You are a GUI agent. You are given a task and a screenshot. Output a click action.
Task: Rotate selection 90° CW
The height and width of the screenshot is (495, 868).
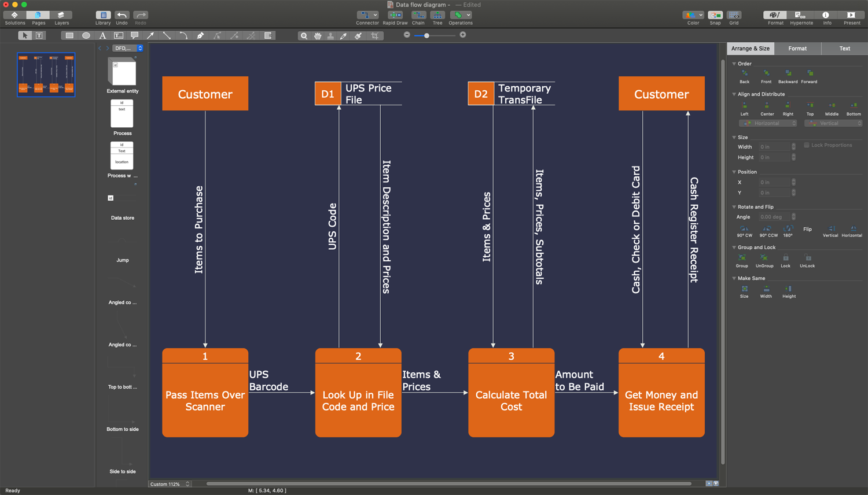pyautogui.click(x=744, y=230)
